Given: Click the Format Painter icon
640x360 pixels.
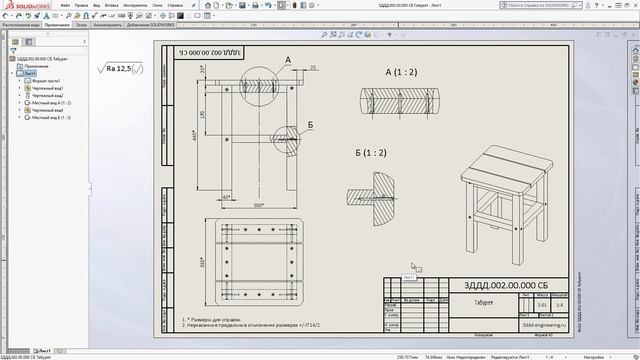Looking at the screenshot, I should click(37, 16).
